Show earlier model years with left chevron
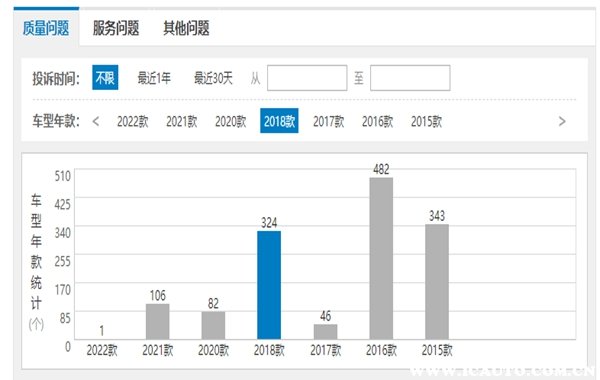Screen dimensions: 600x380 point(96,122)
